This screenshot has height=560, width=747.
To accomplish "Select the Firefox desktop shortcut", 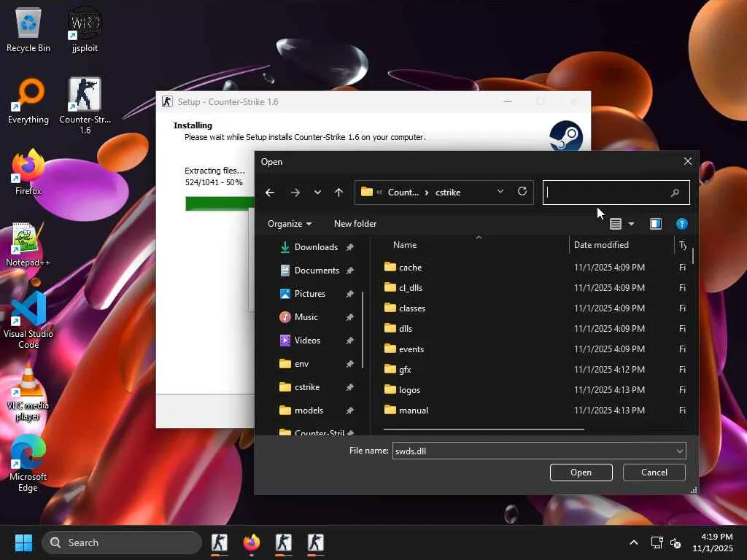I will coord(28,172).
